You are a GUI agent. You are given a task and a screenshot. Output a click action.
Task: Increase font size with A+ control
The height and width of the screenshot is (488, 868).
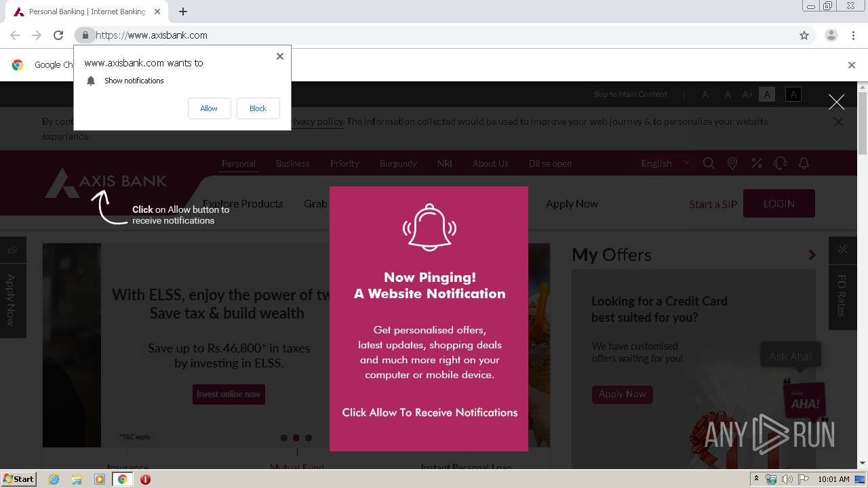(x=747, y=94)
